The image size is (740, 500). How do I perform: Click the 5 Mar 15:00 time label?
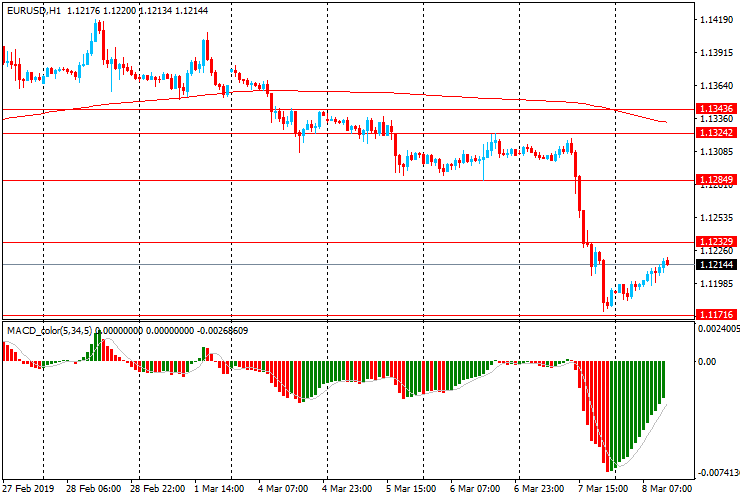[411, 489]
